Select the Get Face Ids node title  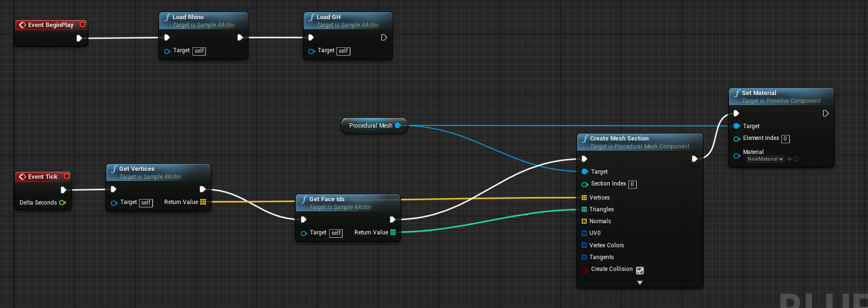pyautogui.click(x=327, y=199)
